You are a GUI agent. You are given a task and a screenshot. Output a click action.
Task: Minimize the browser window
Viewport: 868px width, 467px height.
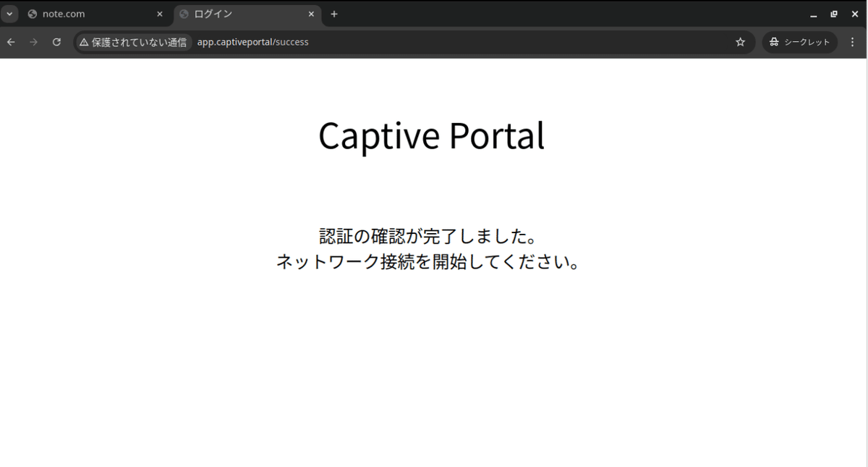[x=814, y=13]
